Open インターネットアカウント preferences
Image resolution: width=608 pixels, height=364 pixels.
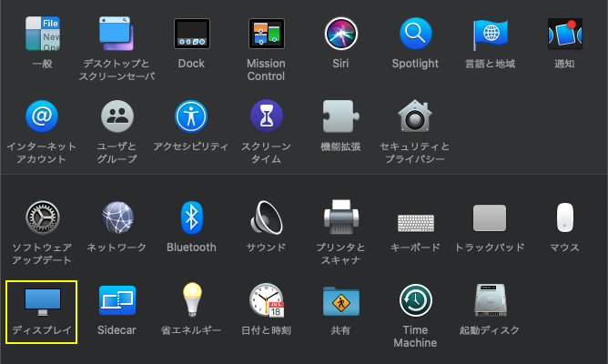(x=42, y=116)
